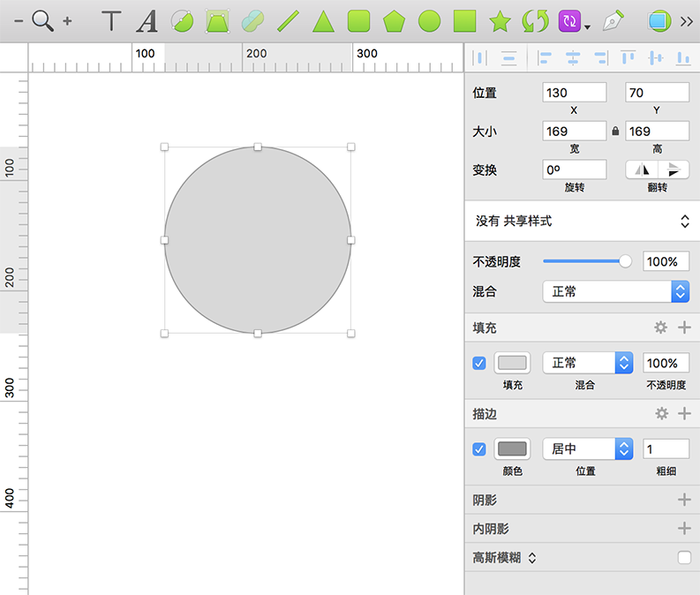Screen dimensions: 700x595
Task: Select the trapezoid transform tool
Action: (x=217, y=21)
